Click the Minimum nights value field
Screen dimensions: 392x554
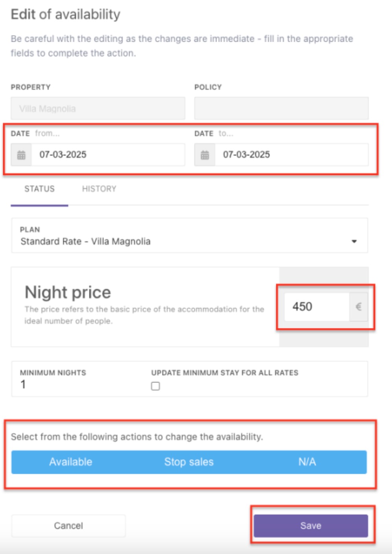pyautogui.click(x=79, y=384)
